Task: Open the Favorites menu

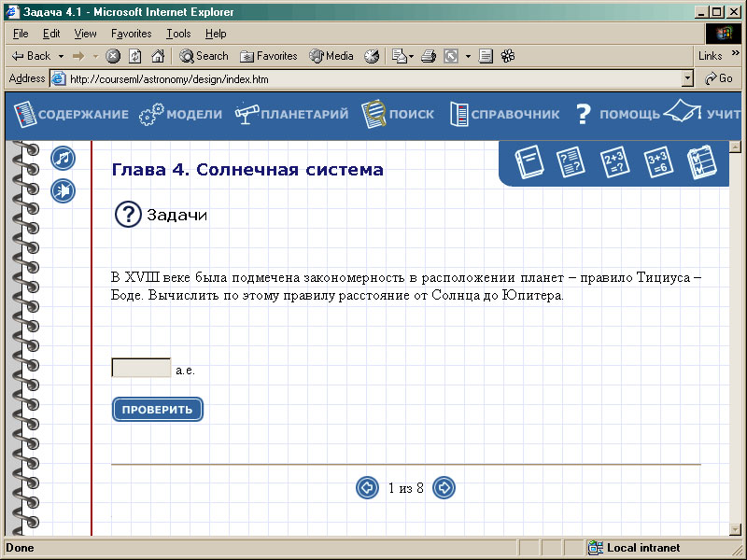Action: click(131, 34)
